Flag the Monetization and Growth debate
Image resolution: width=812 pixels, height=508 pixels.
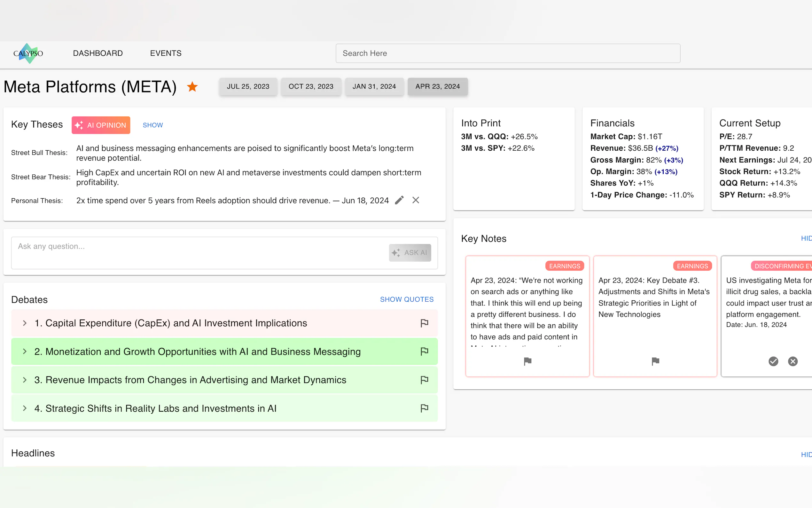(424, 352)
